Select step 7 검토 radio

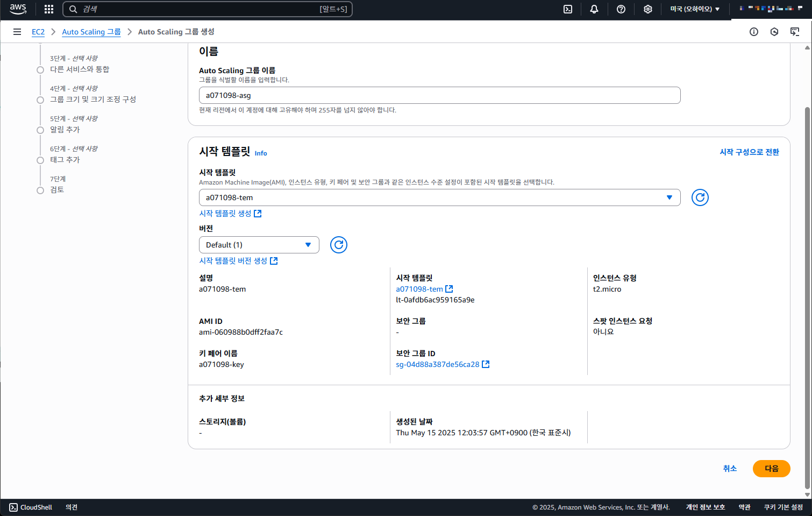pyautogui.click(x=40, y=190)
